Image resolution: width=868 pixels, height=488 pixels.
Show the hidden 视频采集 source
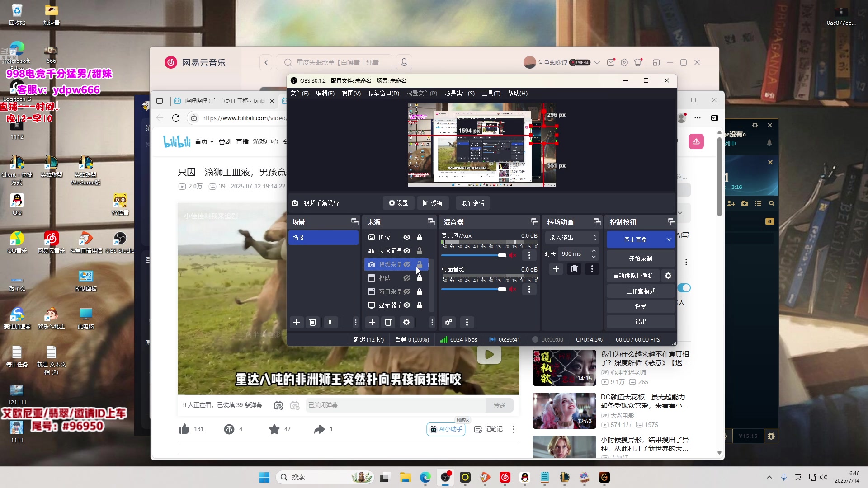tap(407, 264)
